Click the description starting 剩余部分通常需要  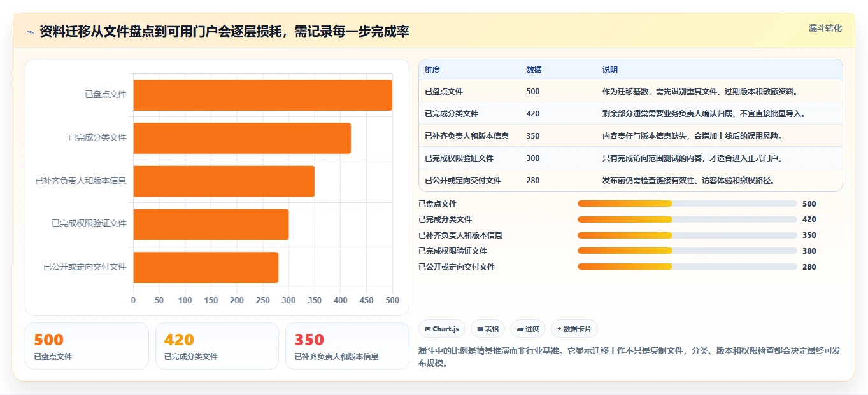704,114
